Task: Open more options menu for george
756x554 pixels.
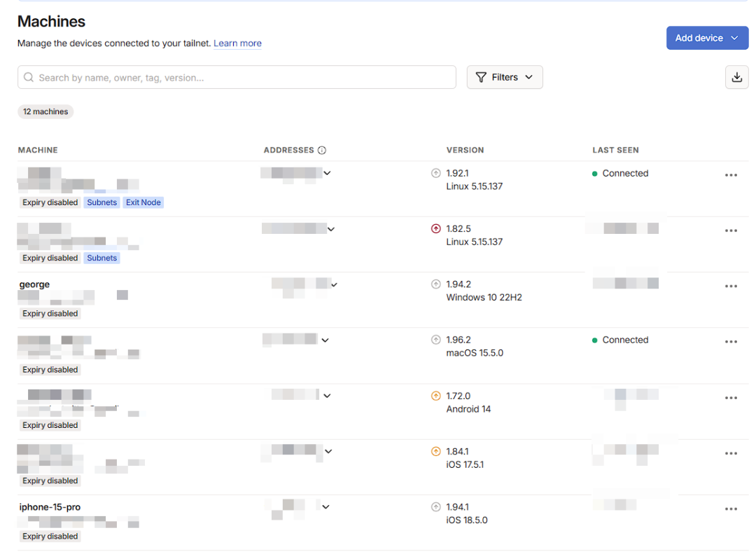Action: click(x=731, y=286)
